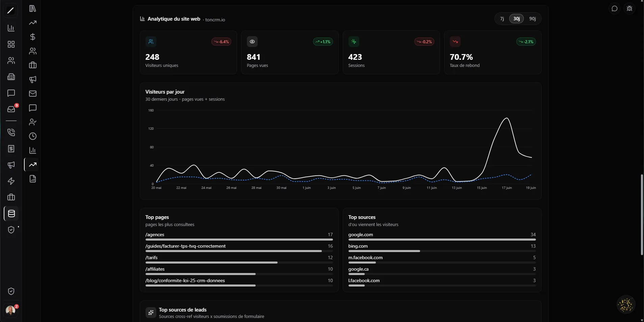Click the 248 unique visitors value
This screenshot has height=322, width=644.
tap(152, 57)
